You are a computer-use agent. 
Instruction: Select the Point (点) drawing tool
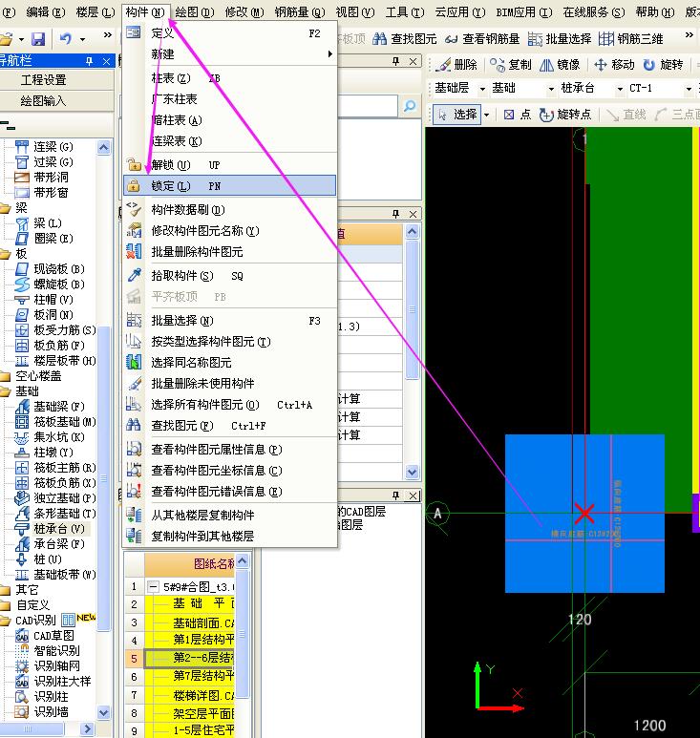tap(518, 115)
